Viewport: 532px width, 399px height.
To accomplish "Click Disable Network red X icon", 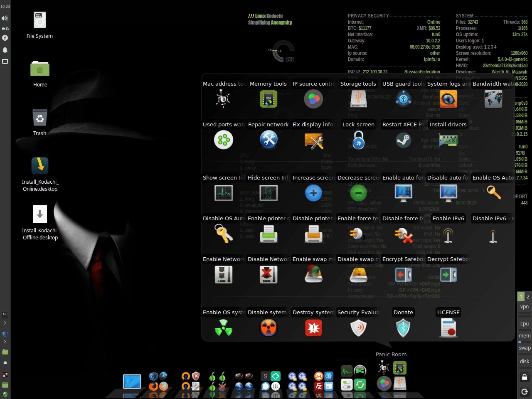I will click(268, 275).
